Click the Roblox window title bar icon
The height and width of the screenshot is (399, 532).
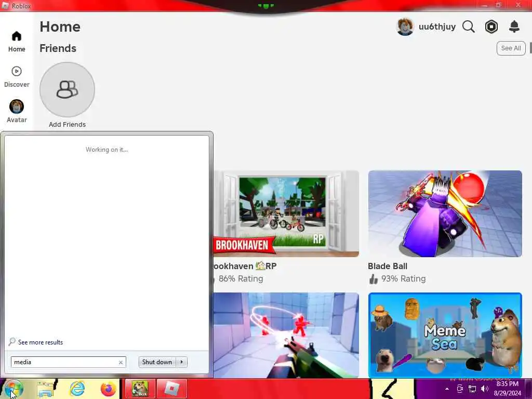5,6
